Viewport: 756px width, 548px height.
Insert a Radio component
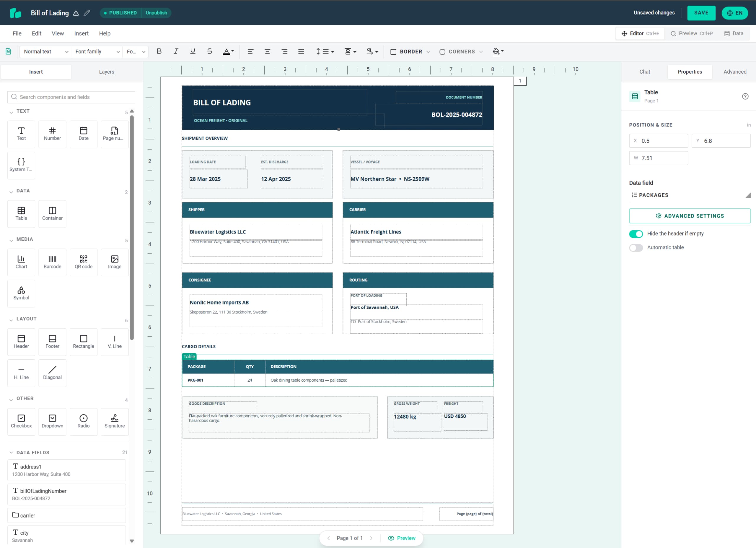click(x=83, y=421)
